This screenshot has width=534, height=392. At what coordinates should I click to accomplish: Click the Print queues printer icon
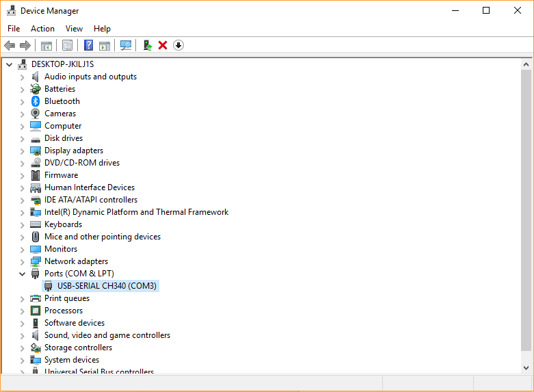(36, 298)
